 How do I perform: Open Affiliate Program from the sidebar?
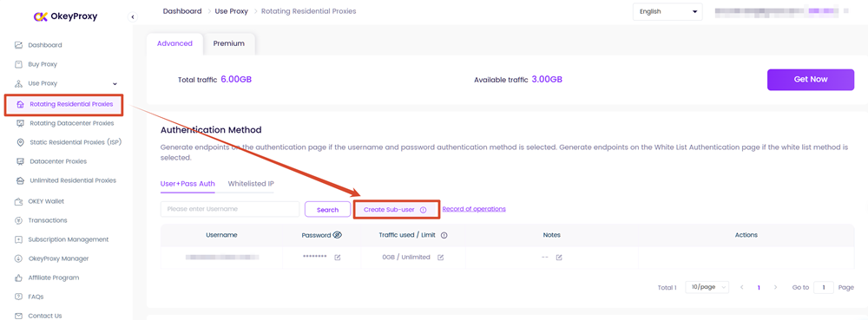pos(54,278)
